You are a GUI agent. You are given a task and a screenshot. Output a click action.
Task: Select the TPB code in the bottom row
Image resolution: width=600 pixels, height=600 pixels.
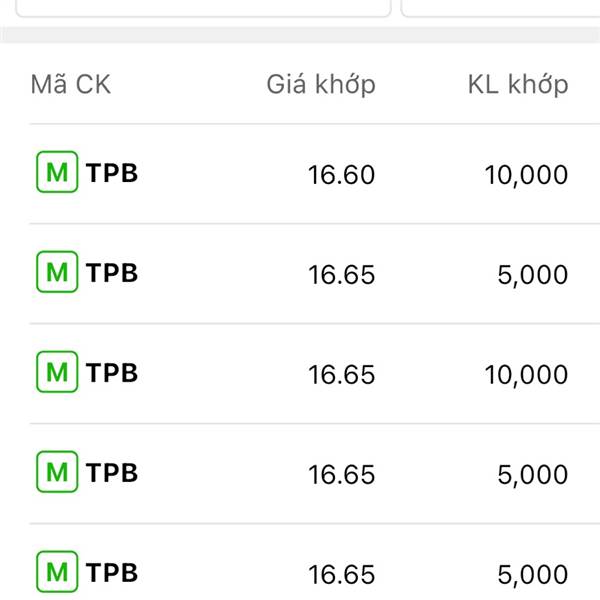point(111,572)
